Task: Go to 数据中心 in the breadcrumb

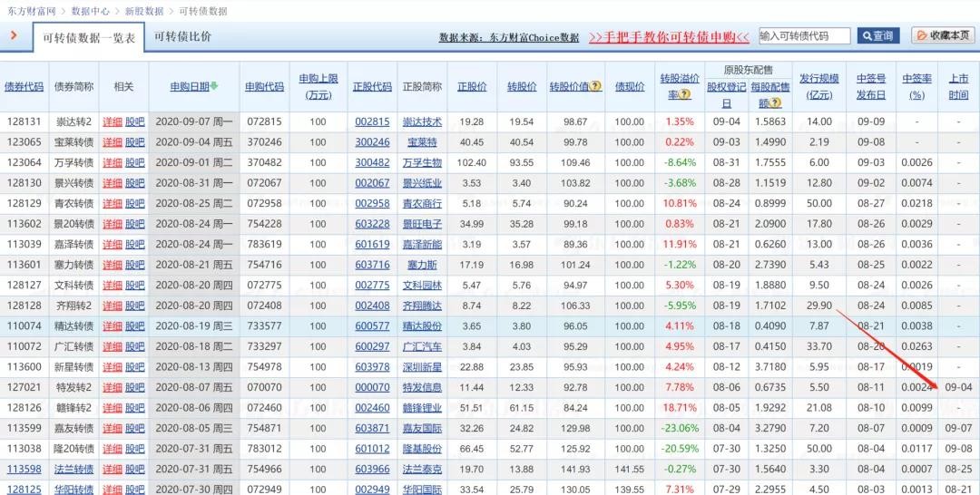Action: point(90,11)
